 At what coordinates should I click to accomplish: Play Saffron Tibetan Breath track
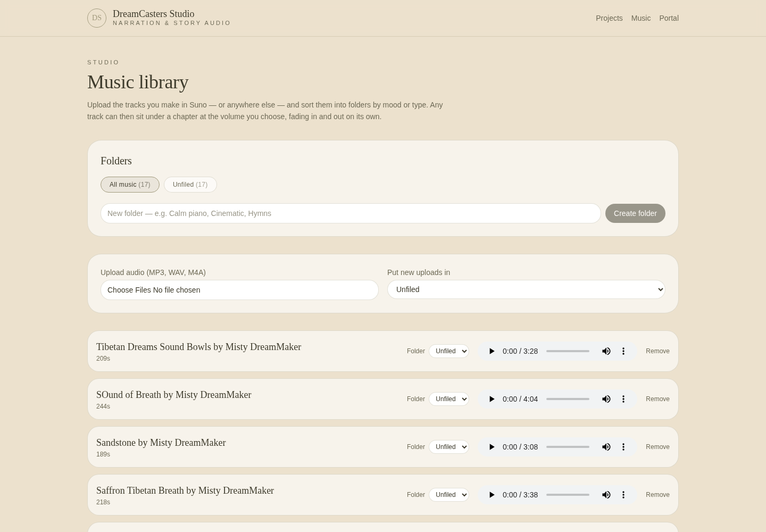click(492, 495)
